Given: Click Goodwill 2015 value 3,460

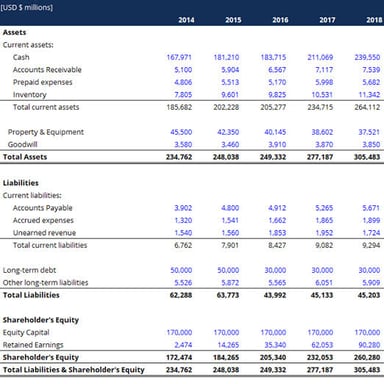Looking at the screenshot, I should coord(230,144).
